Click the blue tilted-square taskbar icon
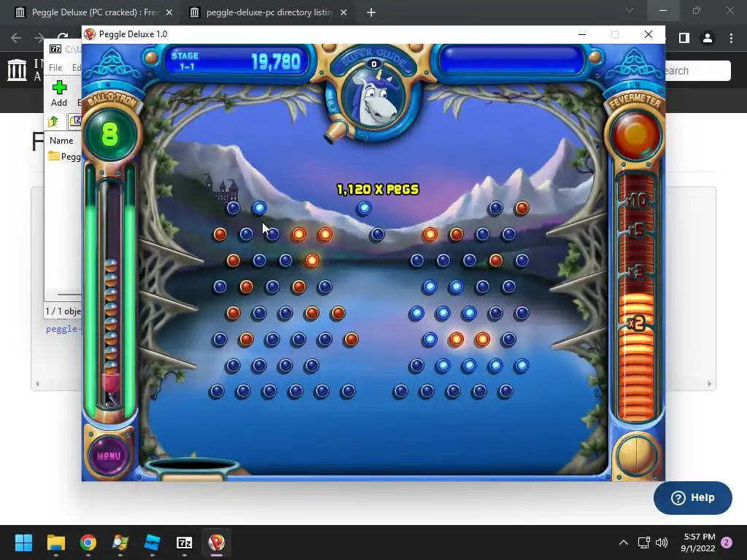Screen dimensions: 747x560 point(152,542)
